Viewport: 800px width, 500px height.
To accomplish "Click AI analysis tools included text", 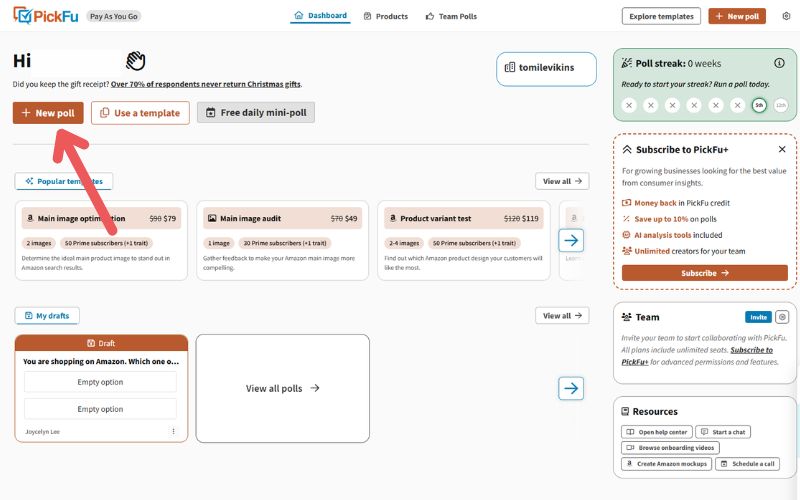I will 678,235.
